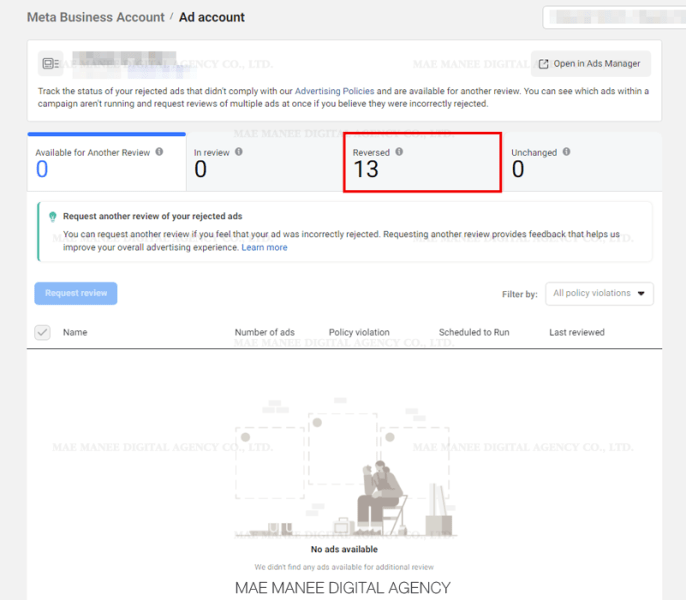Viewport: 686px width, 600px height.
Task: Click info icon beside In review
Action: click(x=238, y=152)
